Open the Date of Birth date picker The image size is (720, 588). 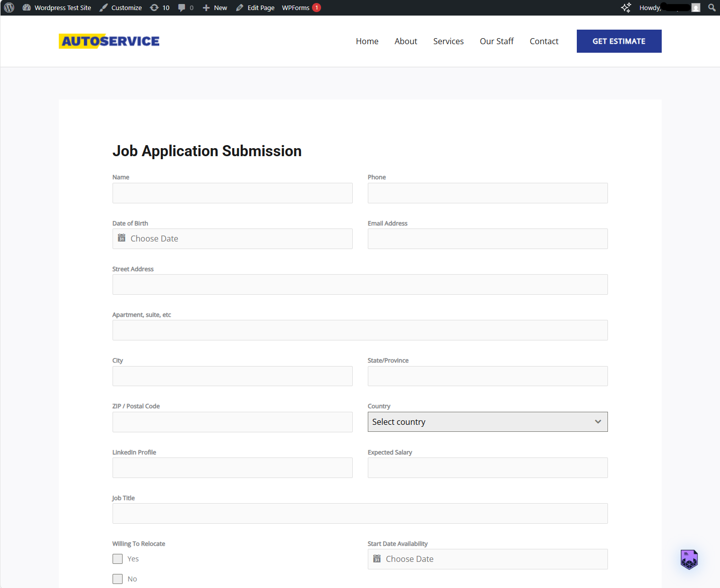click(232, 239)
